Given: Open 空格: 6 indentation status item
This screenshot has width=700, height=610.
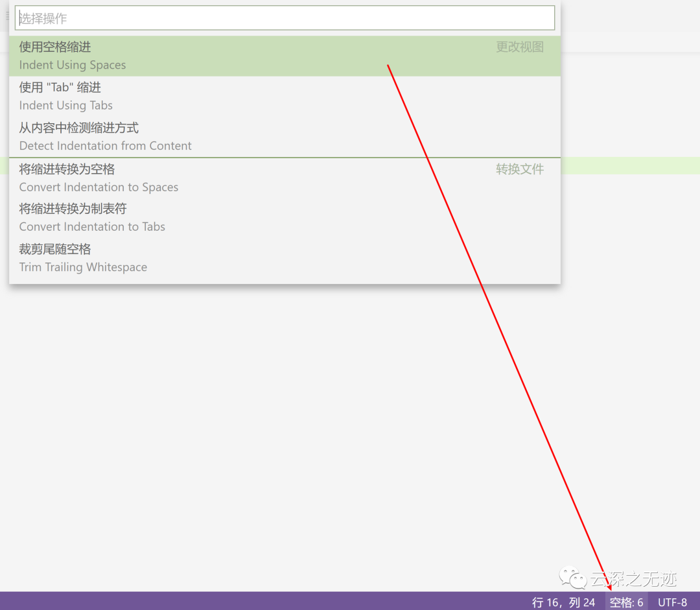Looking at the screenshot, I should coord(626,602).
